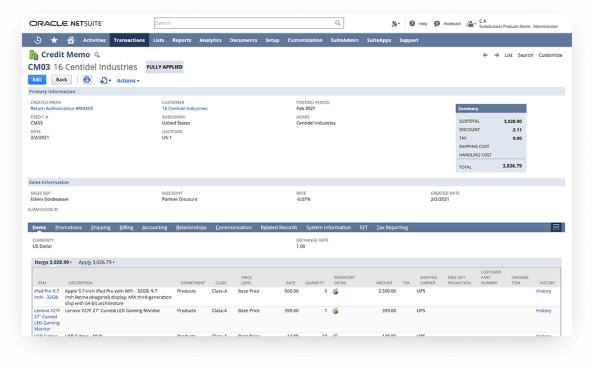Click the search magnifier in global search
The width and height of the screenshot is (594, 367).
click(338, 23)
